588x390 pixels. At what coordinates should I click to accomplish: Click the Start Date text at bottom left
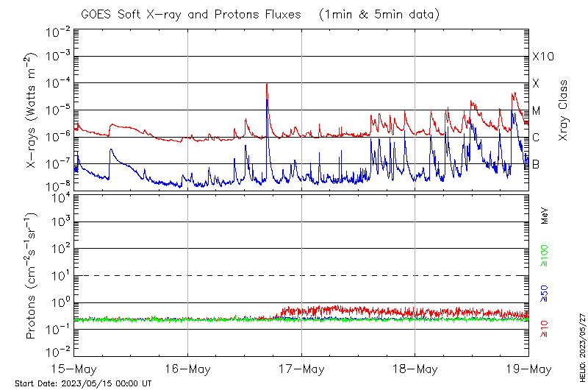(x=83, y=383)
